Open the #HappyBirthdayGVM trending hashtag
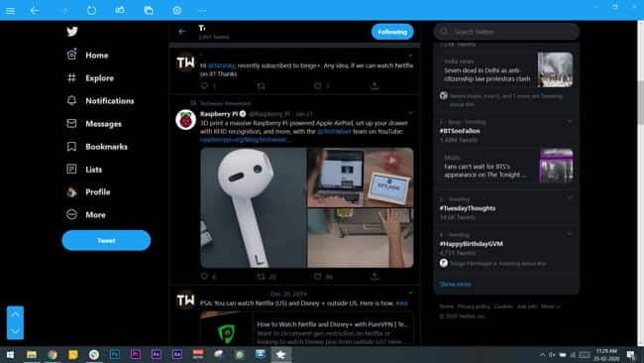Viewport: 644px width, 363px height. click(x=471, y=244)
